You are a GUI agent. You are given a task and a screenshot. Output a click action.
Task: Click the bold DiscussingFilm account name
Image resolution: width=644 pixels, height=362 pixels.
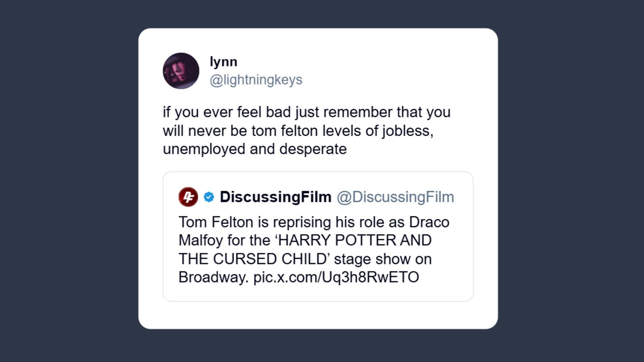click(275, 197)
